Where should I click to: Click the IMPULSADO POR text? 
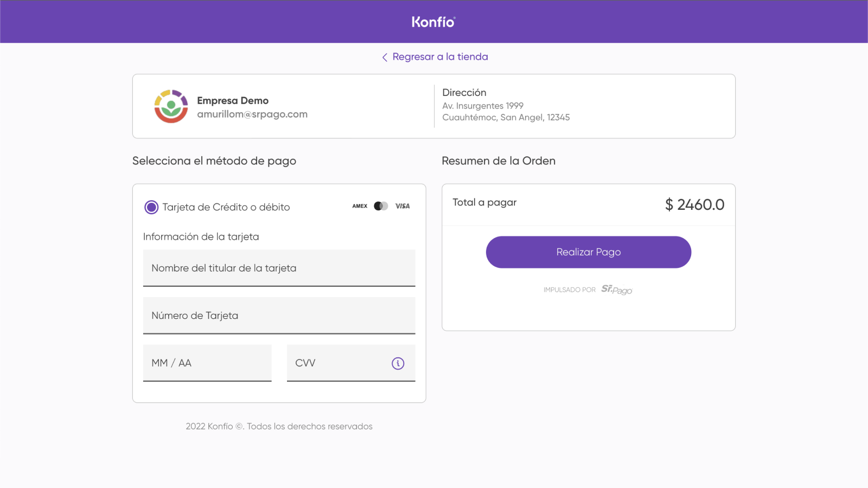[x=570, y=290]
